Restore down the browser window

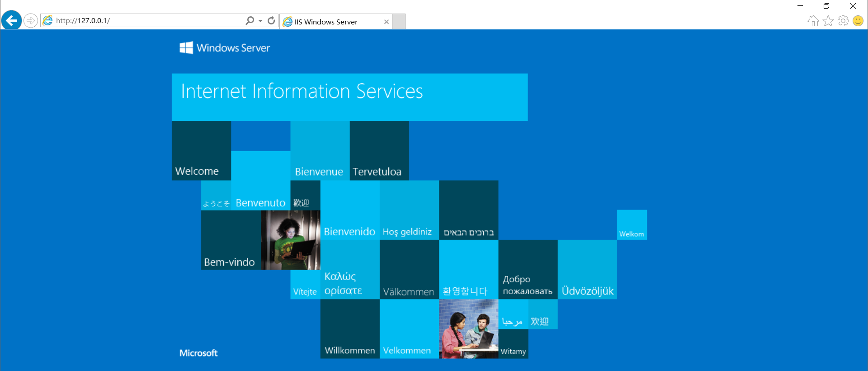(826, 6)
